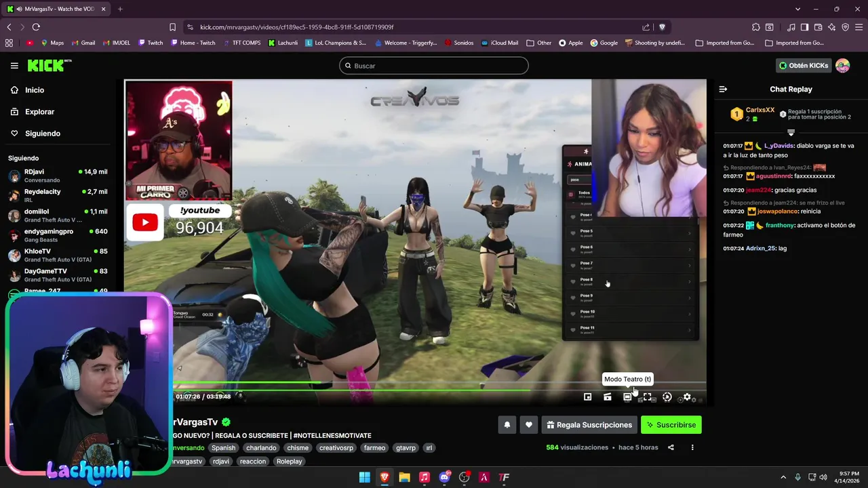
Task: Click the Regala Suscripciones button
Action: click(x=589, y=425)
